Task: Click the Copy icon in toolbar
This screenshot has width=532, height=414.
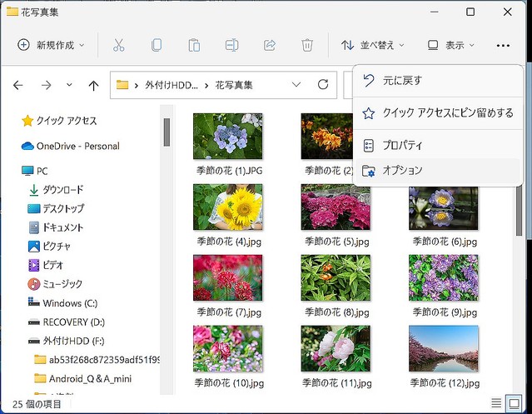Action: [157, 45]
